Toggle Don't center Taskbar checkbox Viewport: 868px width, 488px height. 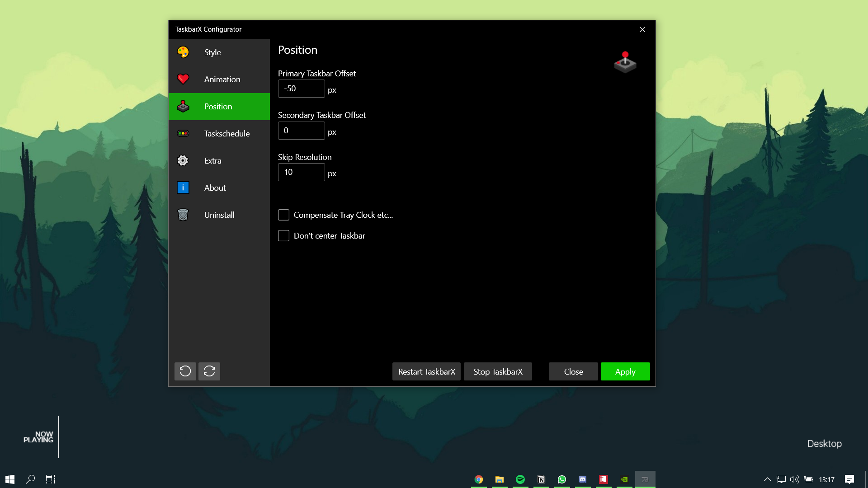pos(283,236)
